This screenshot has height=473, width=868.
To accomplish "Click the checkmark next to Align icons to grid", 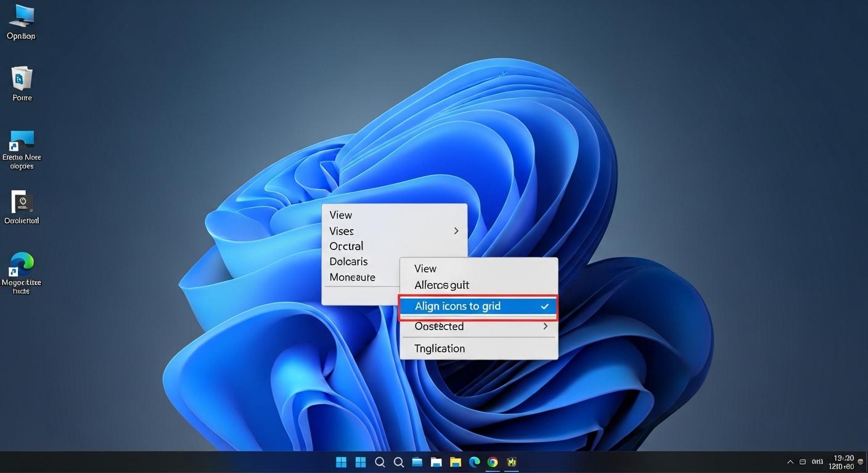I will (544, 306).
